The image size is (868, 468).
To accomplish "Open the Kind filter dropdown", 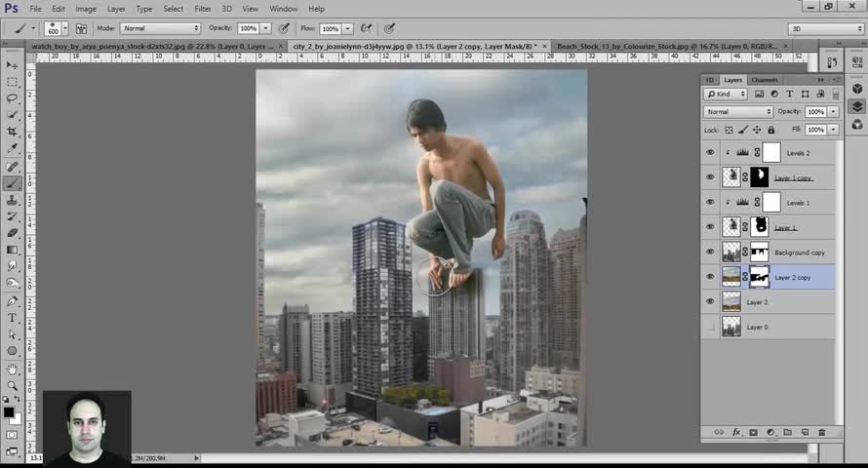I will pos(726,94).
